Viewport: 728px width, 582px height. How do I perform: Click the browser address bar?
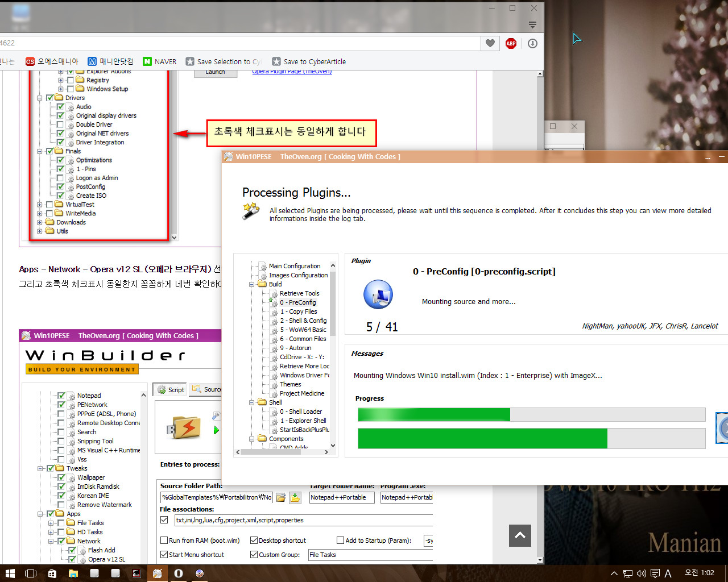239,43
